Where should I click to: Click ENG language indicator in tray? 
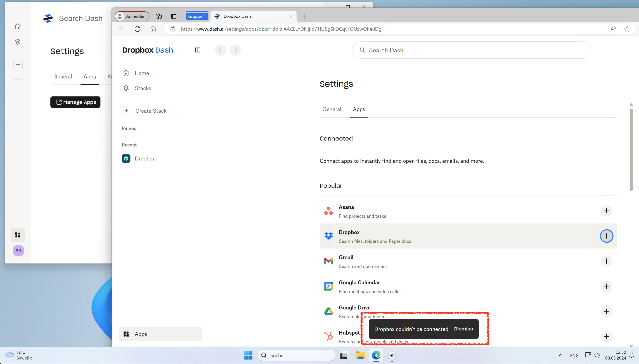click(x=574, y=355)
